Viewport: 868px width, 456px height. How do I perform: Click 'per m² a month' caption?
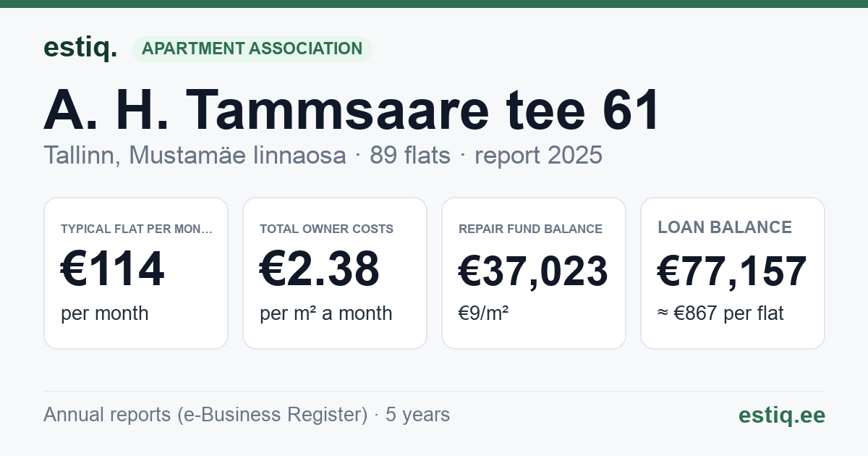coord(326,313)
